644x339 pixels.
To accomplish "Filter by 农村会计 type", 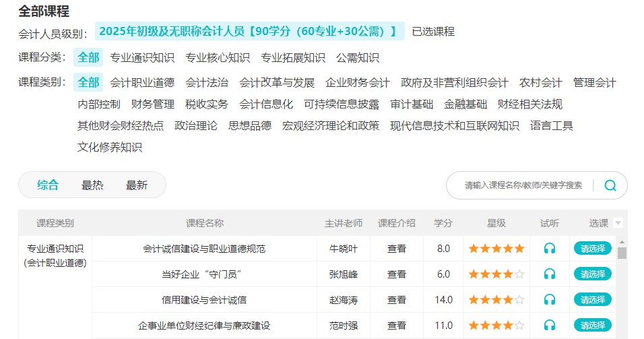I will [x=540, y=83].
